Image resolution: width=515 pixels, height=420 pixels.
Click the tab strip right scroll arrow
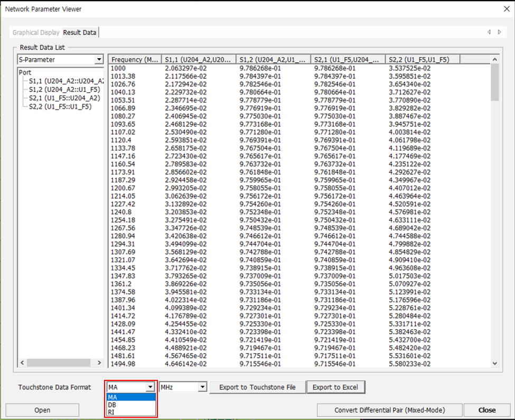point(499,32)
